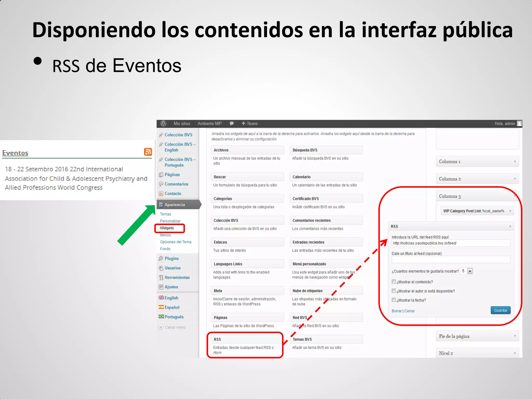The image size is (532, 399).
Task: Select the Archivos widget
Action: (247, 150)
